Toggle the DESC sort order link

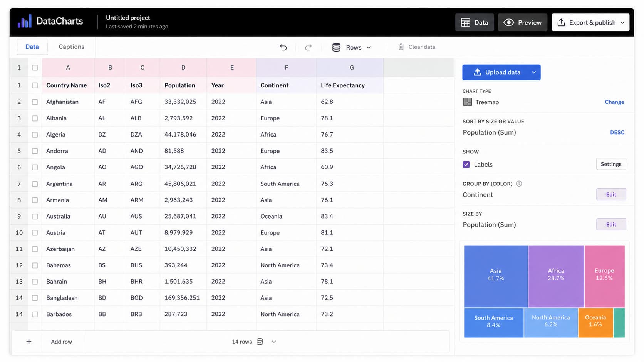click(x=617, y=132)
